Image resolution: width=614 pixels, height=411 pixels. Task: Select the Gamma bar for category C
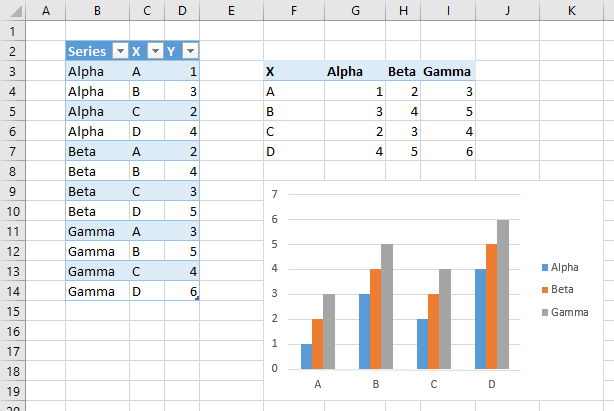pyautogui.click(x=445, y=319)
